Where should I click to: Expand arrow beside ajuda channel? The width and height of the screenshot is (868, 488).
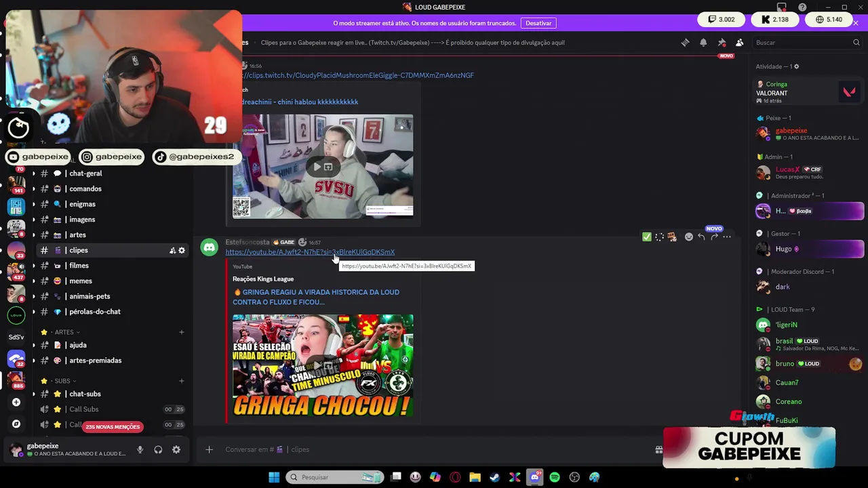pyautogui.click(x=33, y=345)
